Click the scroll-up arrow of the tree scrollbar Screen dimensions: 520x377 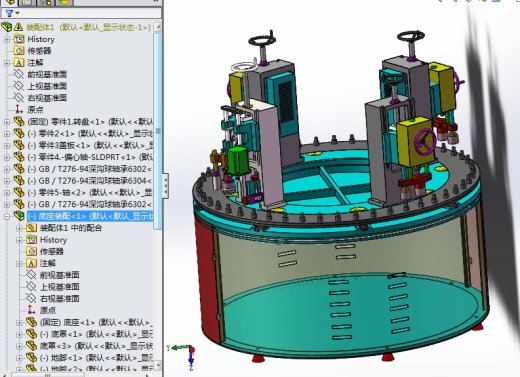click(158, 27)
